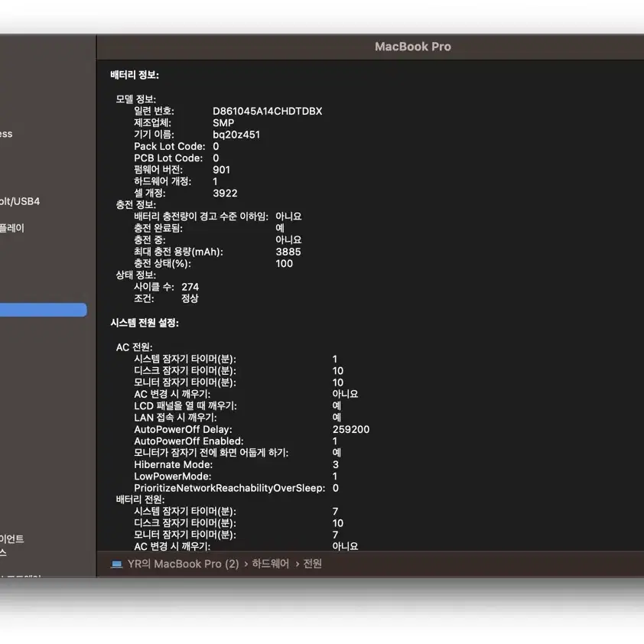Click '전원' segment in the path bar
This screenshot has width=644, height=644.
313,564
